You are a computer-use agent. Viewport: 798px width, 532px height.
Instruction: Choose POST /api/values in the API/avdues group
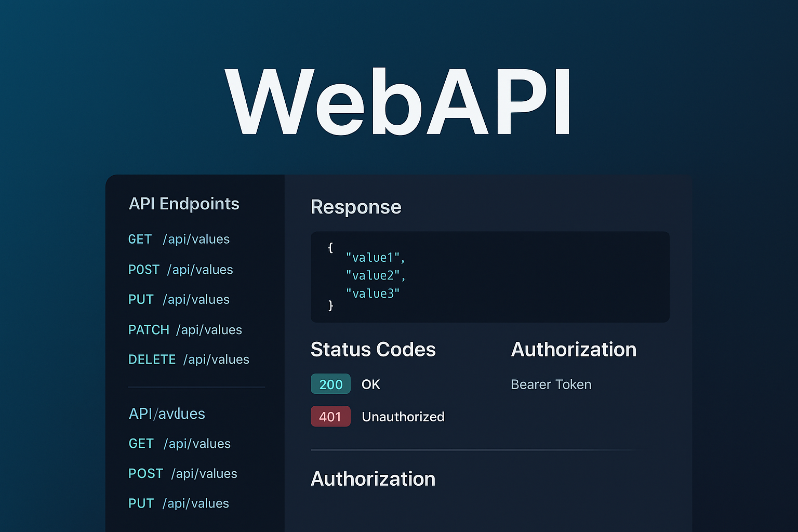(x=182, y=474)
